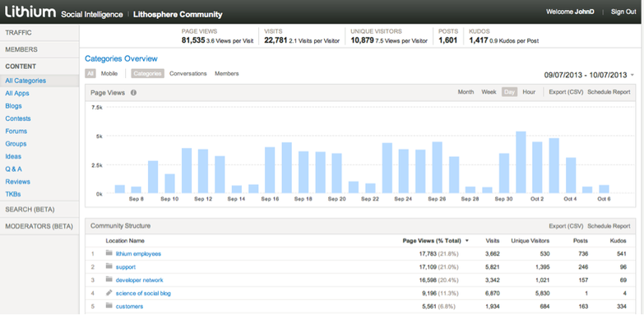644x315 pixels.
Task: Click folder icon beside developer network
Action: [x=109, y=280]
